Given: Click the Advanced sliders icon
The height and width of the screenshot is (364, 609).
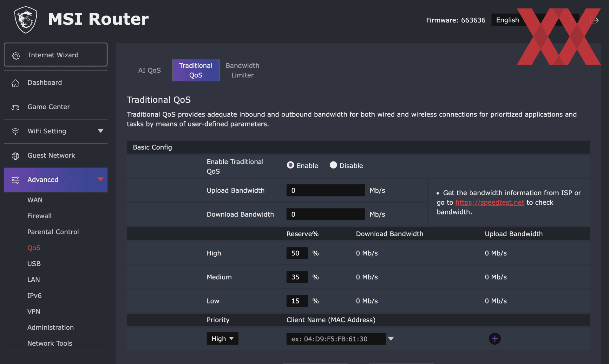Looking at the screenshot, I should (x=15, y=180).
